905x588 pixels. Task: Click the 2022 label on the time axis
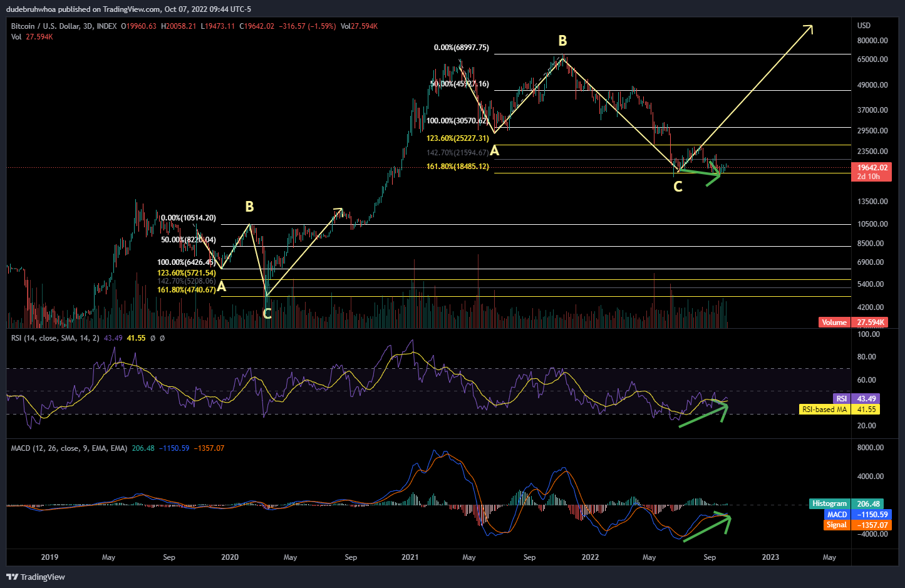591,557
